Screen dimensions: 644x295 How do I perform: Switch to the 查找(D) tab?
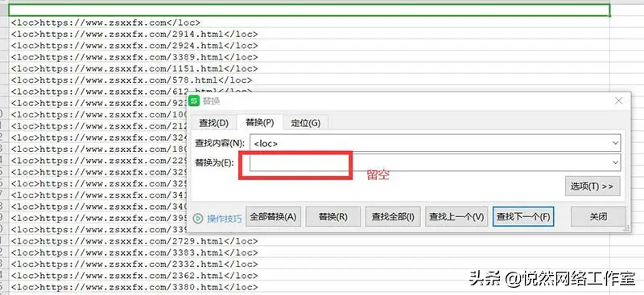click(213, 123)
